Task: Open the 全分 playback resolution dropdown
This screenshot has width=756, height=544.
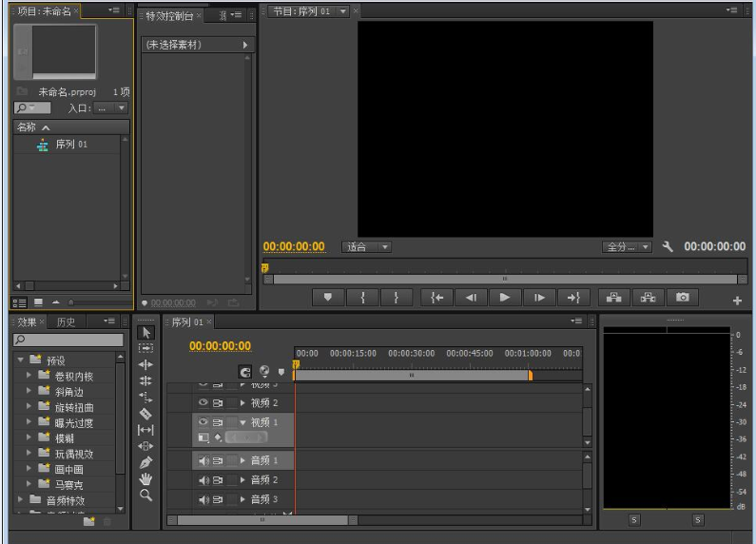Action: click(x=627, y=247)
